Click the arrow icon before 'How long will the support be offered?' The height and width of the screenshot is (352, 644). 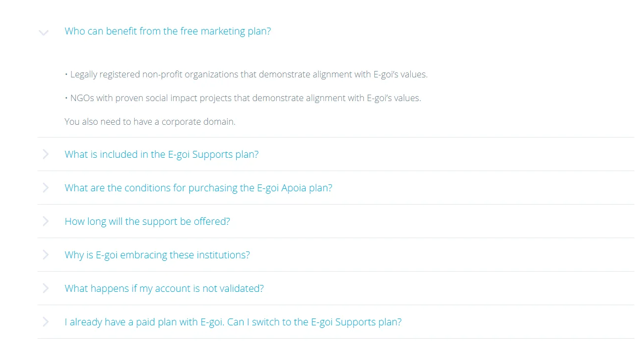pyautogui.click(x=46, y=221)
